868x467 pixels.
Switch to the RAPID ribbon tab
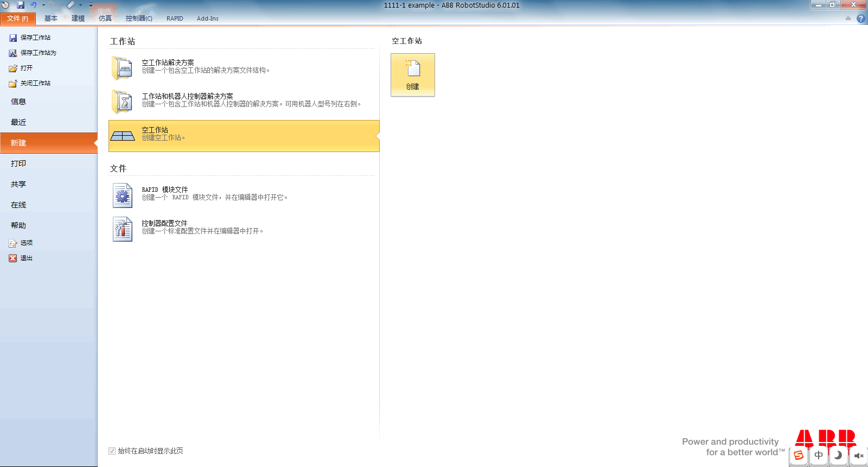click(175, 18)
